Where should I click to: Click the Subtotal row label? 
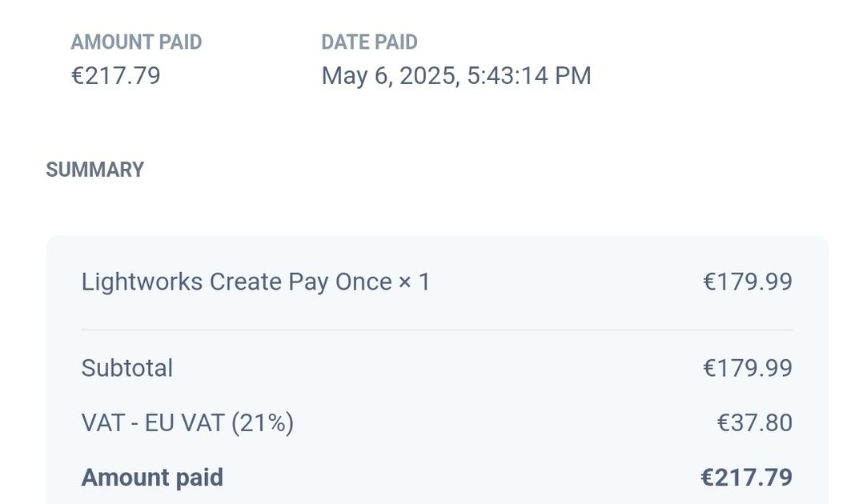point(126,368)
